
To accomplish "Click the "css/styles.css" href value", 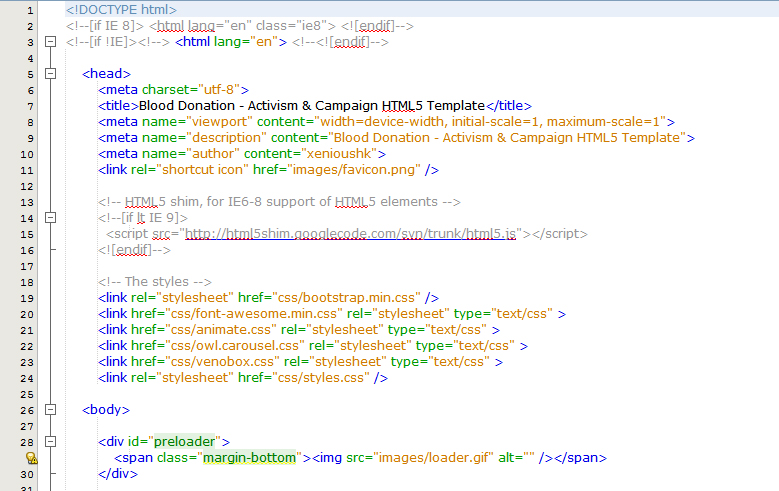I will (321, 377).
